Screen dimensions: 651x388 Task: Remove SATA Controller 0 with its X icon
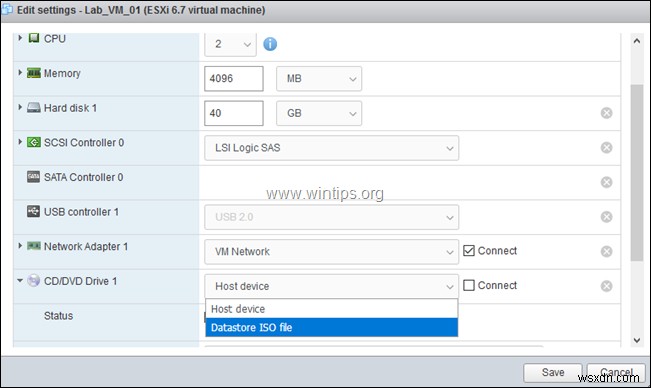[607, 182]
